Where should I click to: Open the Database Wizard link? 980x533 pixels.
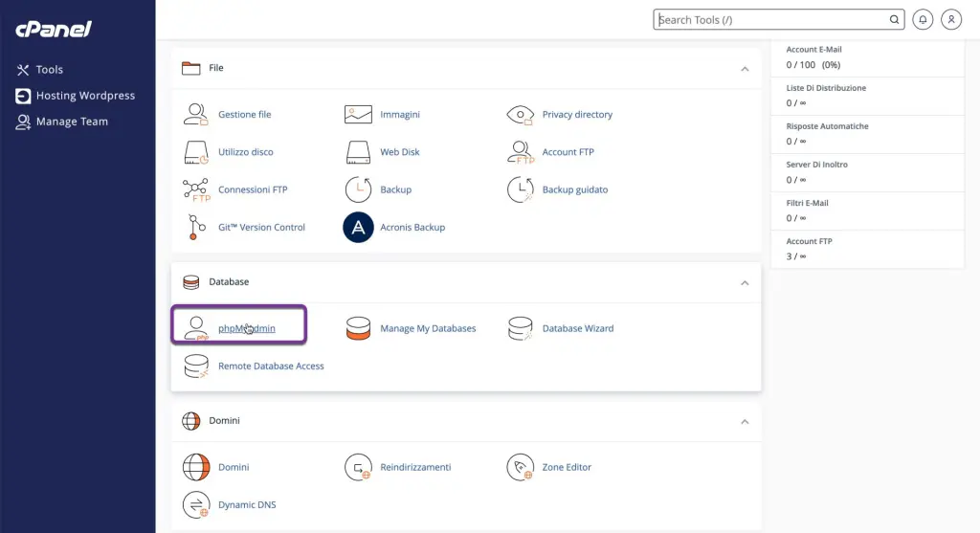[x=578, y=328]
